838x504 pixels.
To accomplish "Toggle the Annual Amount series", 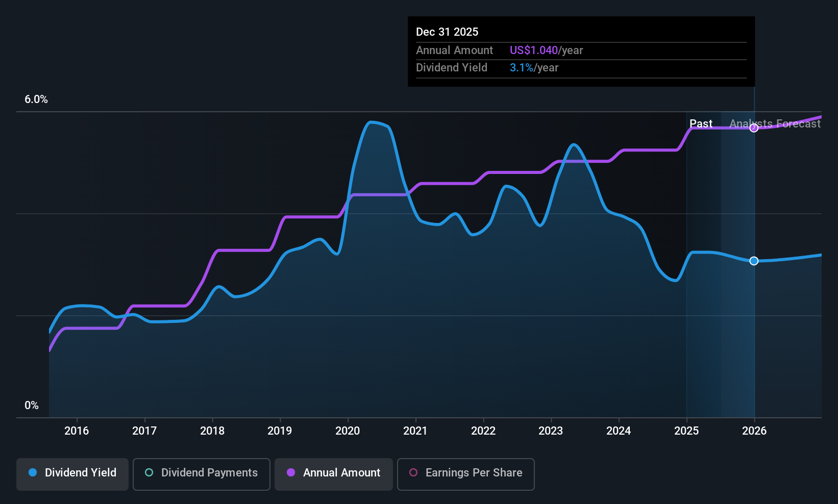I will point(334,474).
